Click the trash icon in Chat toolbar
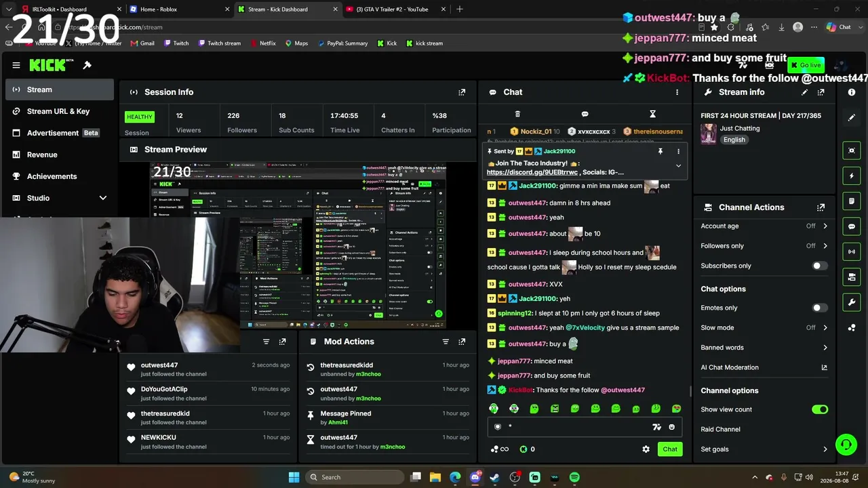Image resolution: width=868 pixels, height=488 pixels. click(x=517, y=114)
